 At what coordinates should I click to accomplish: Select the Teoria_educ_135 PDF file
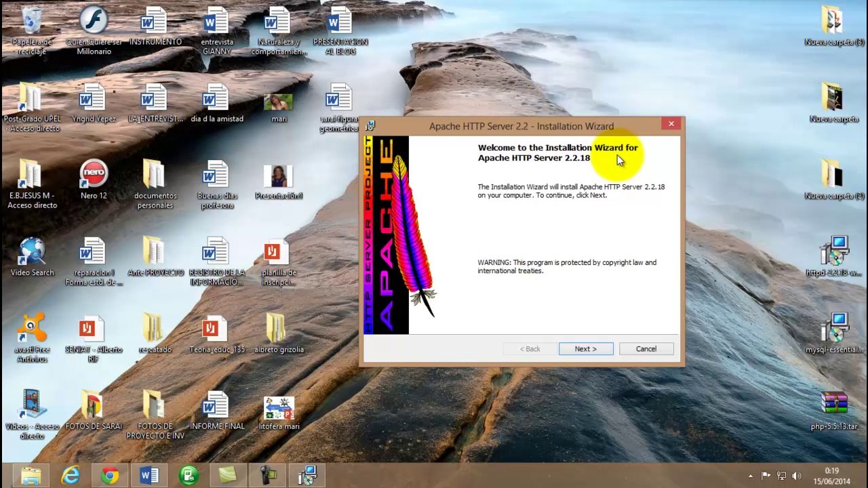pyautogui.click(x=217, y=334)
